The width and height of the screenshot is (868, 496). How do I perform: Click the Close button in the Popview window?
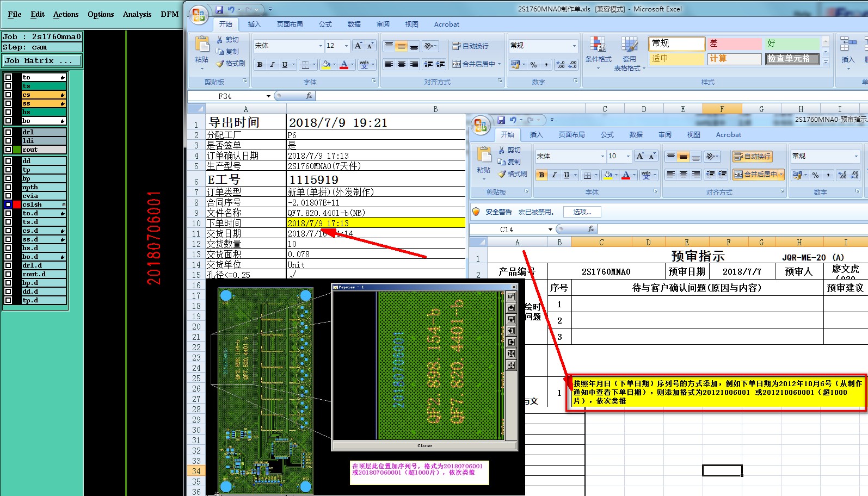(x=424, y=445)
